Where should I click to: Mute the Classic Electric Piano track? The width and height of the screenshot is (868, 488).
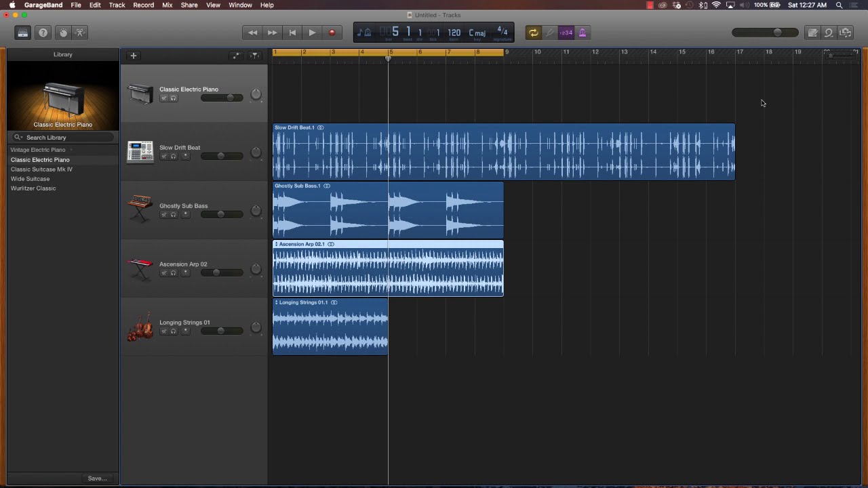point(163,98)
